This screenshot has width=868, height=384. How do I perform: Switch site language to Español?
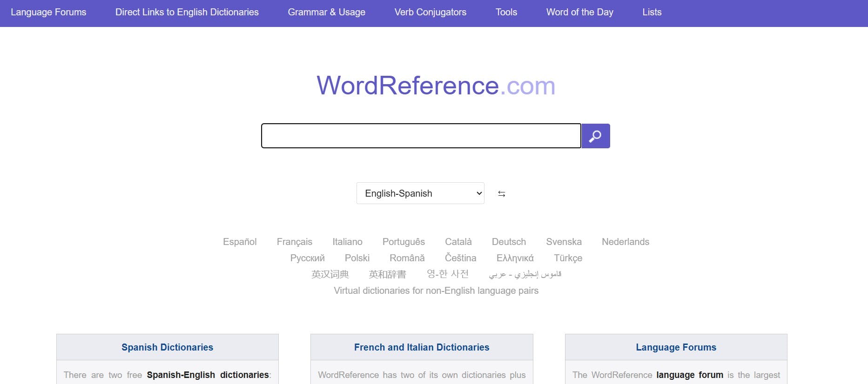pos(240,242)
